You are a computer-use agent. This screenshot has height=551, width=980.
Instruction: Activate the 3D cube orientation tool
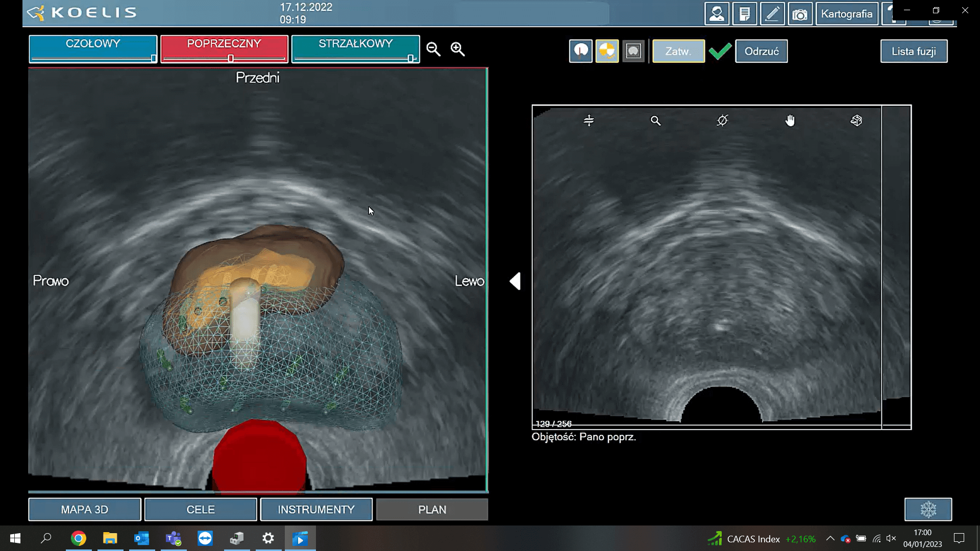(856, 120)
